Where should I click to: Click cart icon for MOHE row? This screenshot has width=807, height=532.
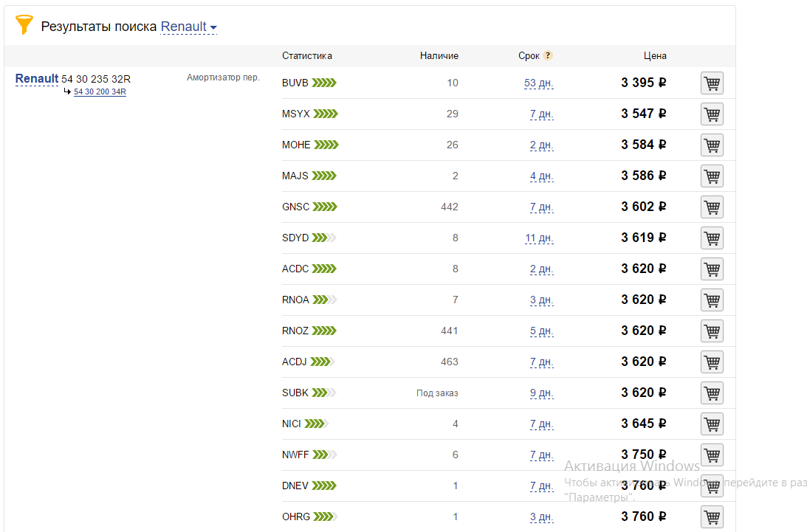[711, 145]
